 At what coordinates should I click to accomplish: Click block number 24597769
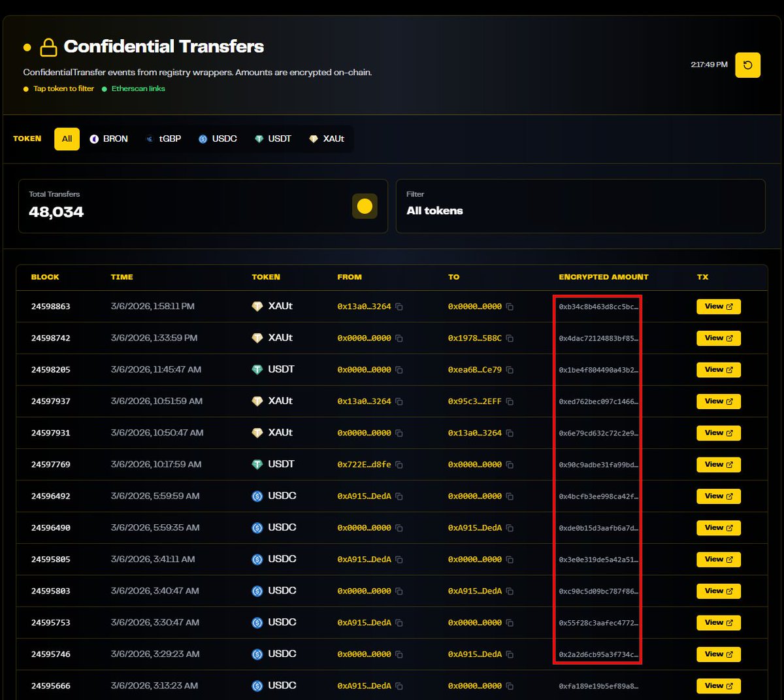(x=51, y=465)
